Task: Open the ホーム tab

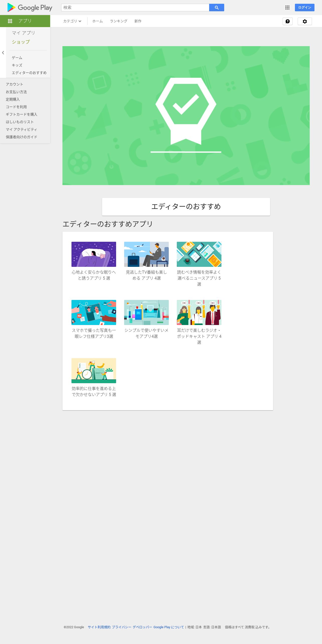Action: click(x=98, y=21)
